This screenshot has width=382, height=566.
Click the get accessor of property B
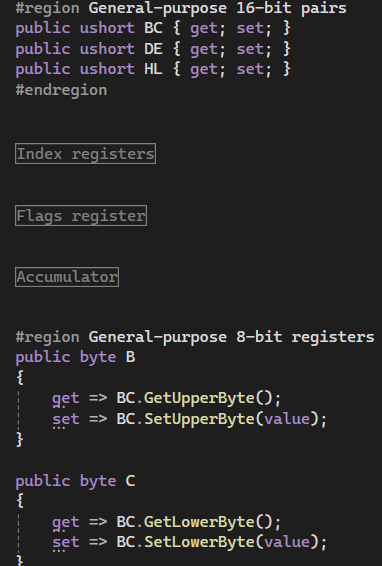click(66, 399)
